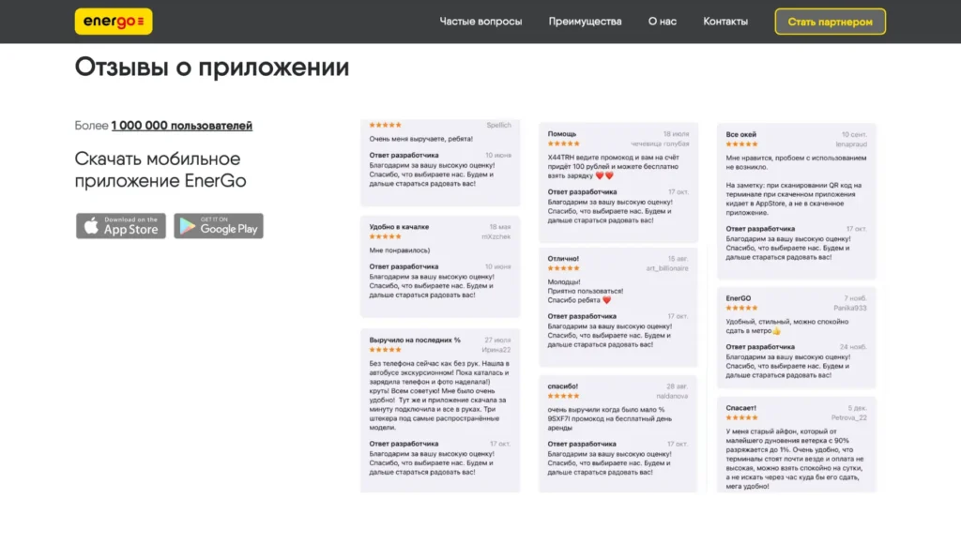
Task: Click username 'art_billionaire' on review
Action: pyautogui.click(x=666, y=268)
